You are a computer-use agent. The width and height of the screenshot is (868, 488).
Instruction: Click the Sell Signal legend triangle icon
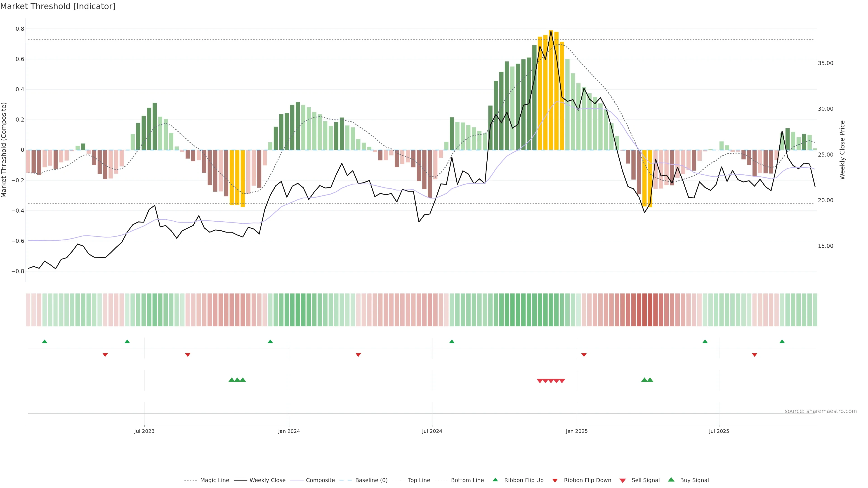[x=622, y=480]
